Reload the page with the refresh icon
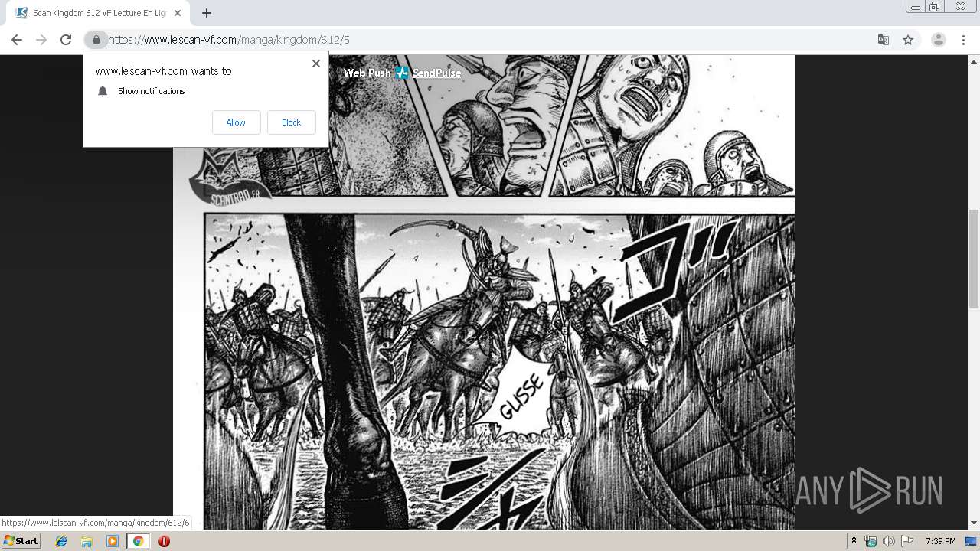Viewport: 980px width, 551px height. (66, 40)
